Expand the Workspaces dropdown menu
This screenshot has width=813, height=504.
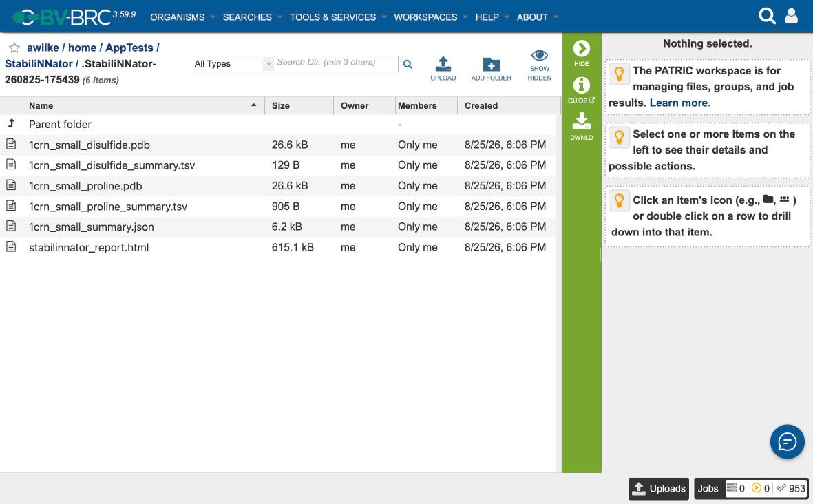[425, 17]
